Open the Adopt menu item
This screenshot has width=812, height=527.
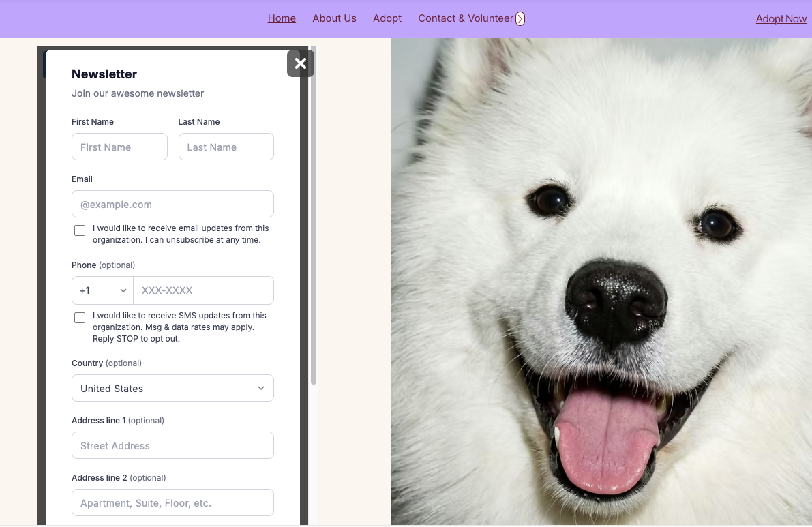(x=387, y=18)
